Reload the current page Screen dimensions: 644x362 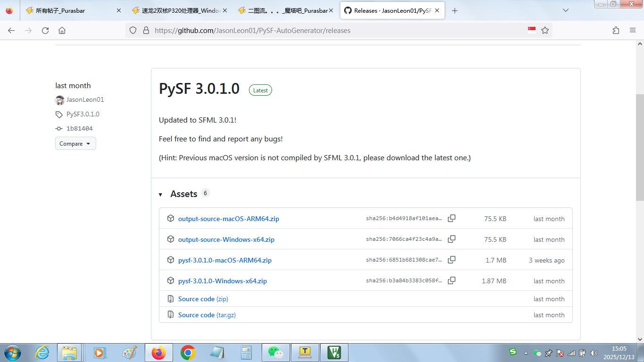pos(45,30)
